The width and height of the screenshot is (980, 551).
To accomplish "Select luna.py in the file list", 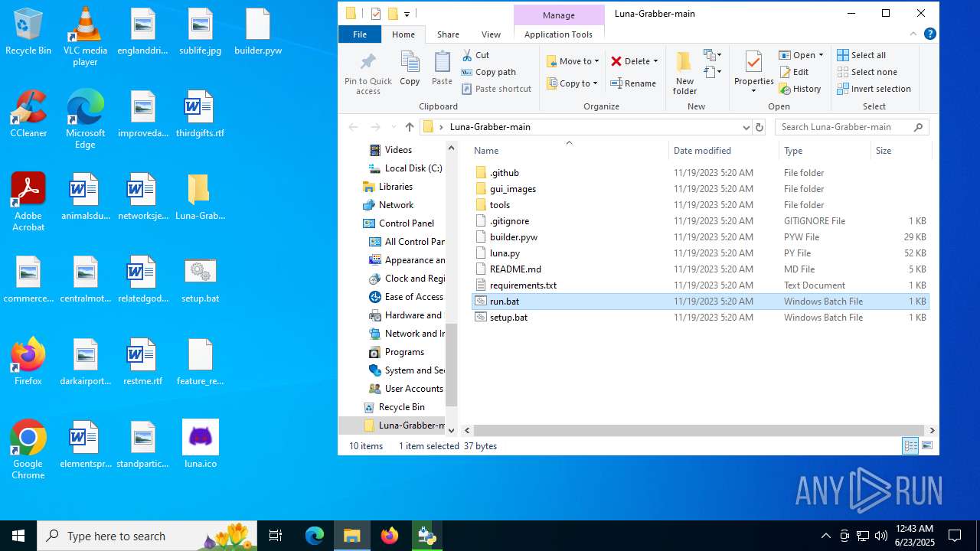I will [x=701, y=253].
